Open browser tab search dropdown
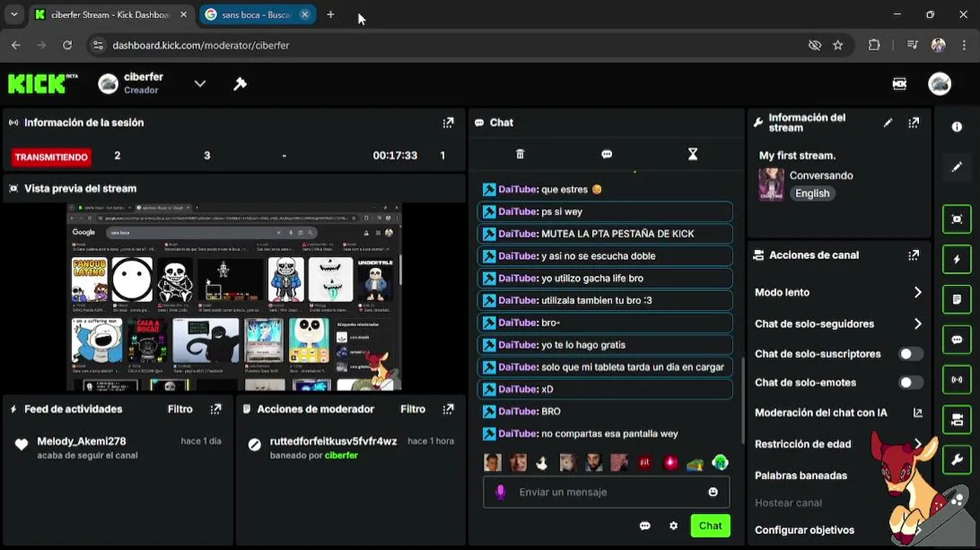The height and width of the screenshot is (550, 980). (x=14, y=15)
